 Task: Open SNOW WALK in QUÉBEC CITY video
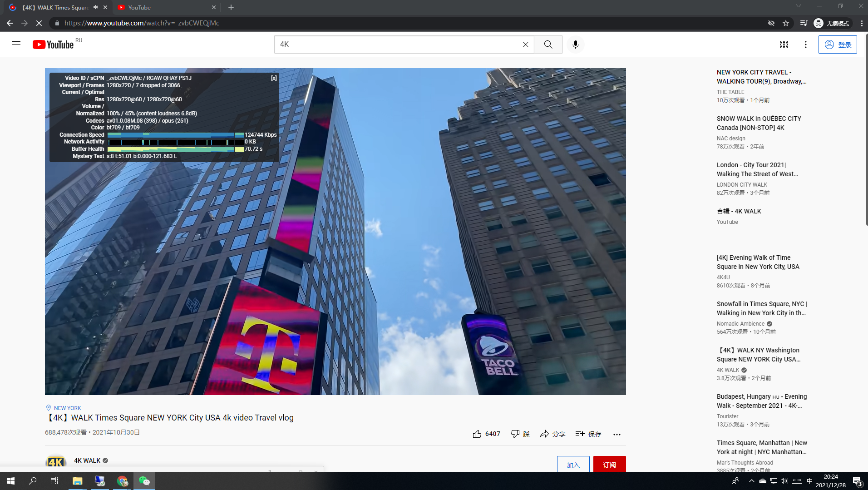point(759,123)
